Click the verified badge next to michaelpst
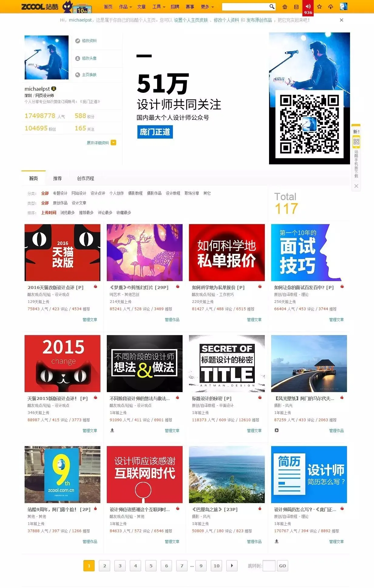 point(54,89)
